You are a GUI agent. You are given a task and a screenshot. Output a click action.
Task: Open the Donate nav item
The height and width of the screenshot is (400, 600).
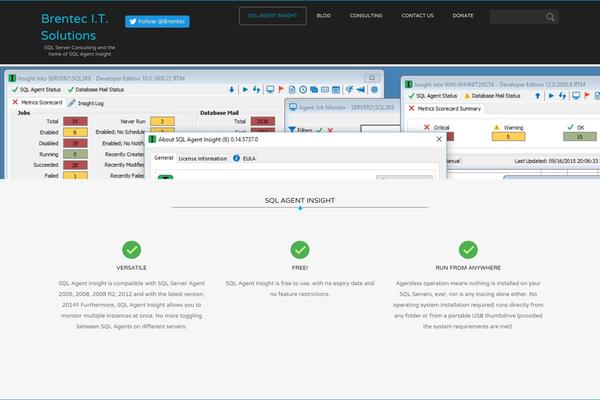[463, 16]
